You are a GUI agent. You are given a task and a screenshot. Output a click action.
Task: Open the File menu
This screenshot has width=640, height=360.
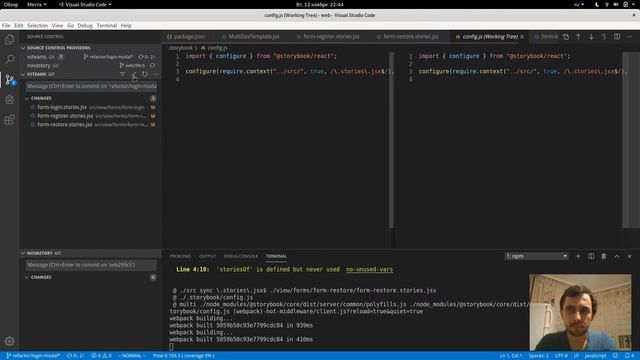coord(6,25)
